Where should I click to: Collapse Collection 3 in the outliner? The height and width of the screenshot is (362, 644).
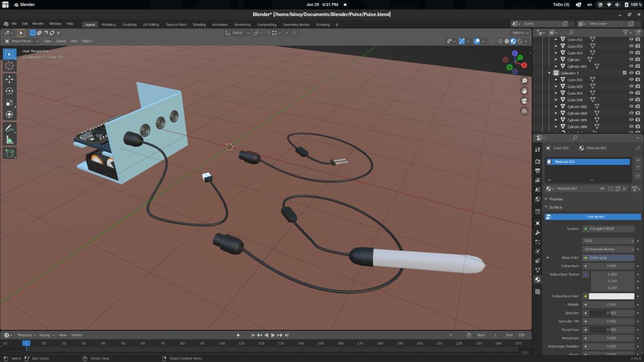tap(549, 73)
